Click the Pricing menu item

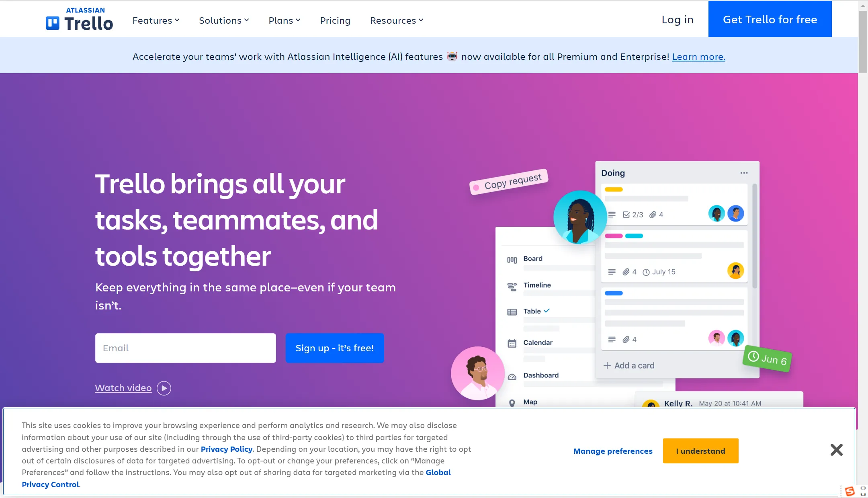[x=335, y=20]
